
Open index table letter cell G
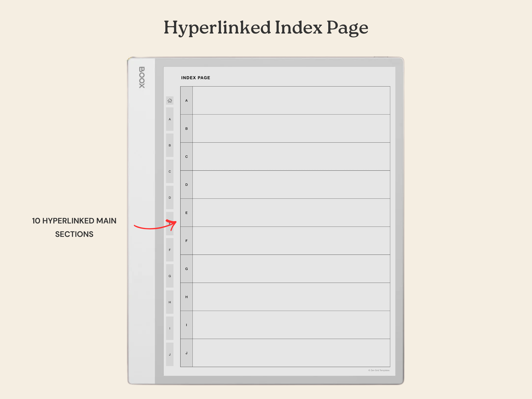(x=186, y=269)
